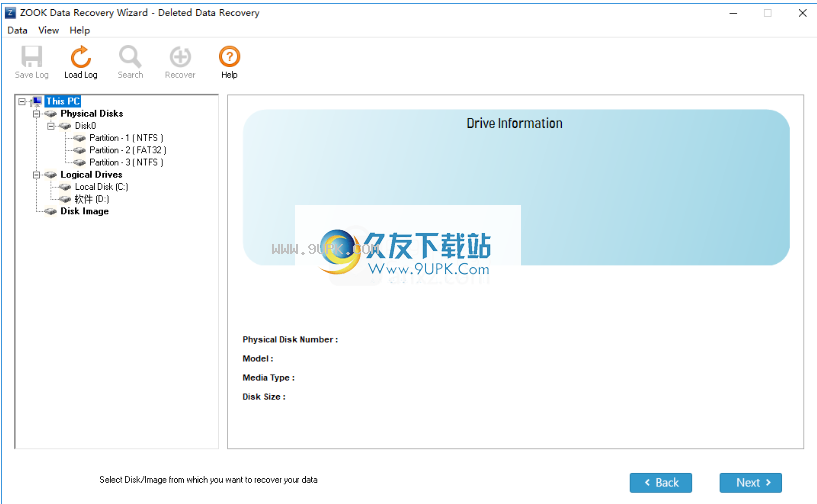Collapse the This PC tree node
The image size is (817, 504).
tap(22, 101)
